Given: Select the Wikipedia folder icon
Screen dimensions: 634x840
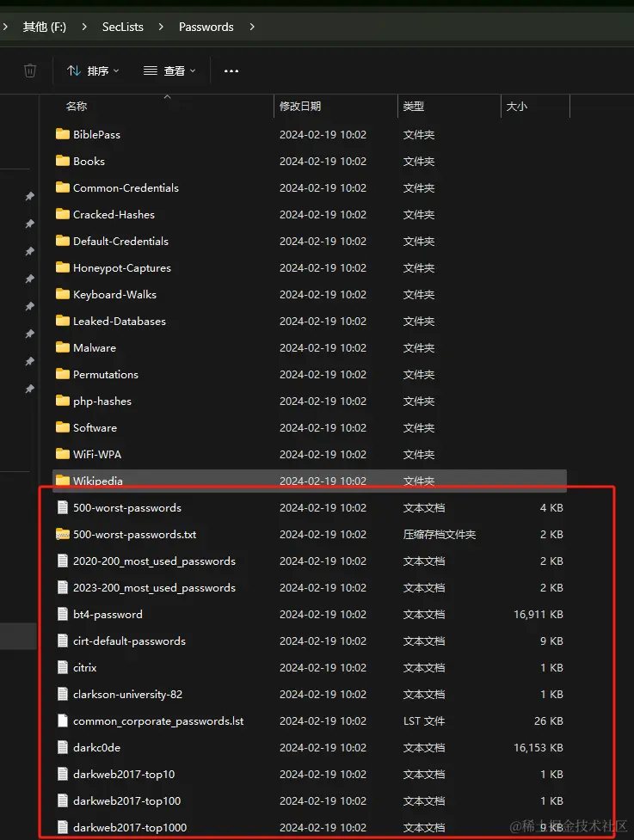Looking at the screenshot, I should point(63,480).
